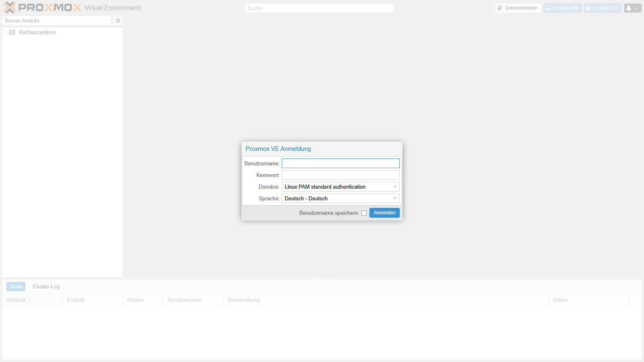Sort by the Knoten column header

pyautogui.click(x=143, y=300)
